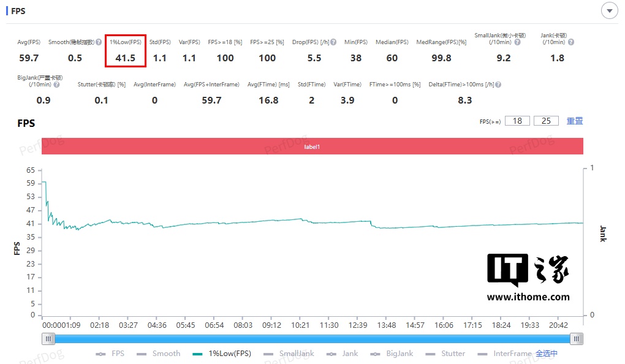The image size is (625, 364).
Task: Select the red label1 bar
Action: [312, 146]
